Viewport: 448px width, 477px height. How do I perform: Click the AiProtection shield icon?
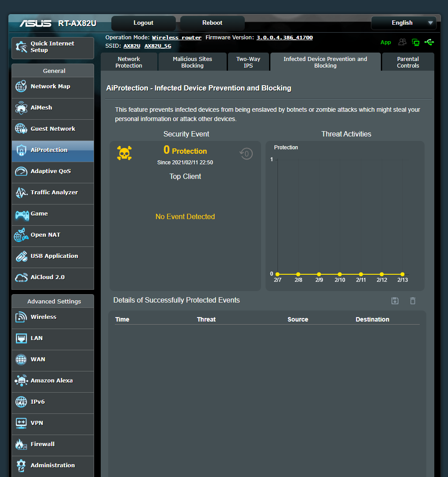point(21,150)
